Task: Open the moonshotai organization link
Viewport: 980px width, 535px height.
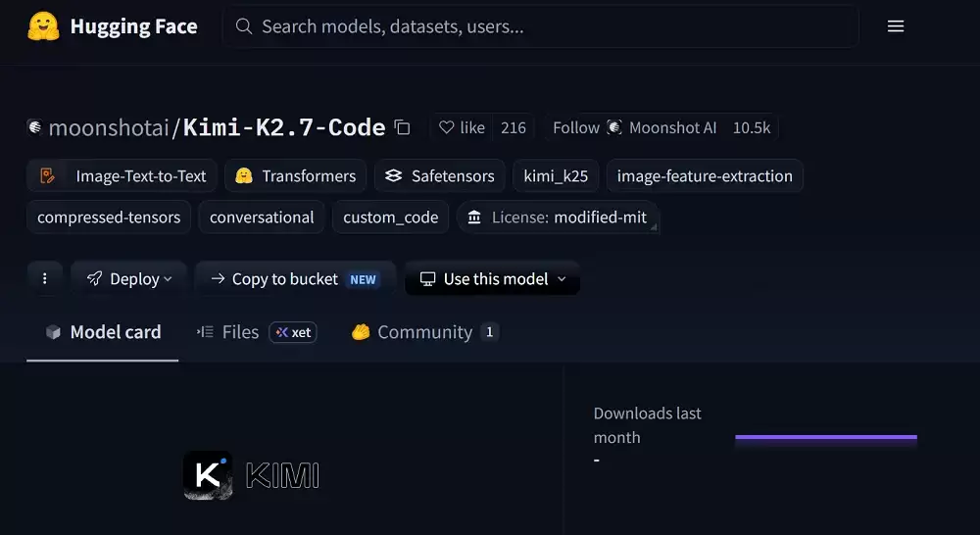Action: [x=109, y=127]
